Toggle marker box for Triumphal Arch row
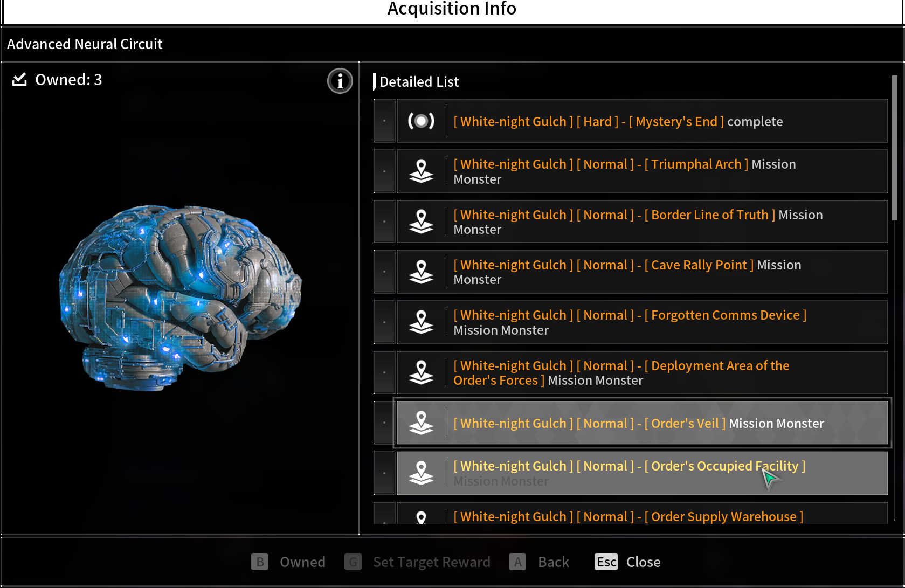Image resolution: width=905 pixels, height=588 pixels. tap(384, 171)
